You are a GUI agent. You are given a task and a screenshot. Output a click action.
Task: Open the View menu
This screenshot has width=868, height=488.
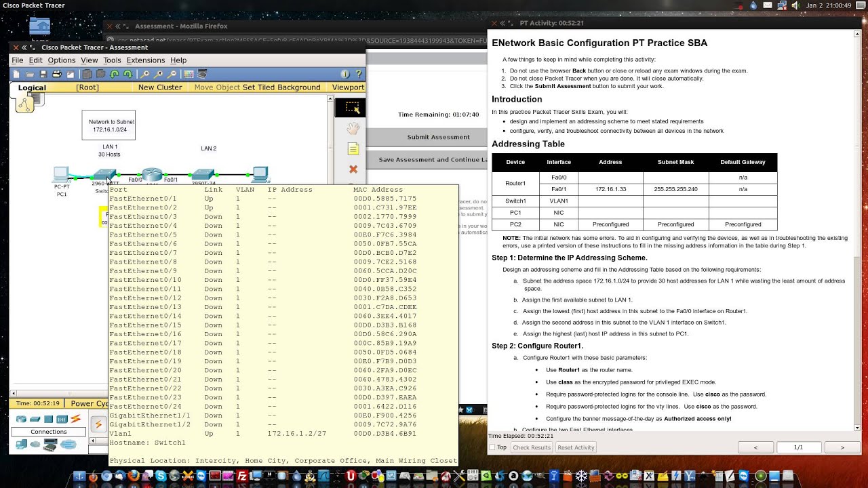[90, 60]
